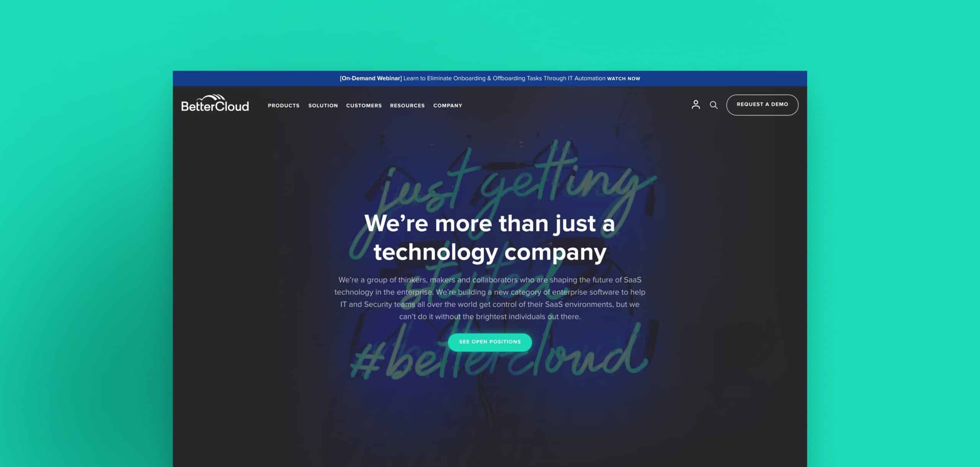Click the On-Demand Webinar announcement banner
This screenshot has width=980, height=467.
point(490,78)
